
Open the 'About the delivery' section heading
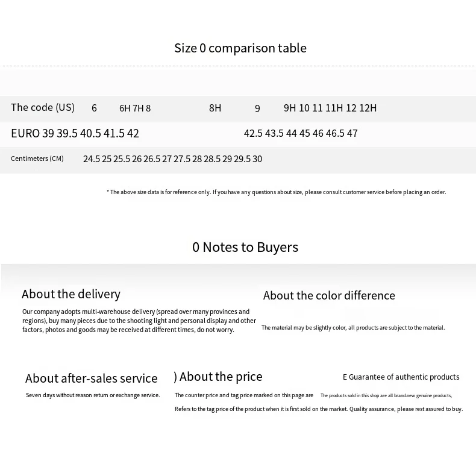(x=71, y=294)
